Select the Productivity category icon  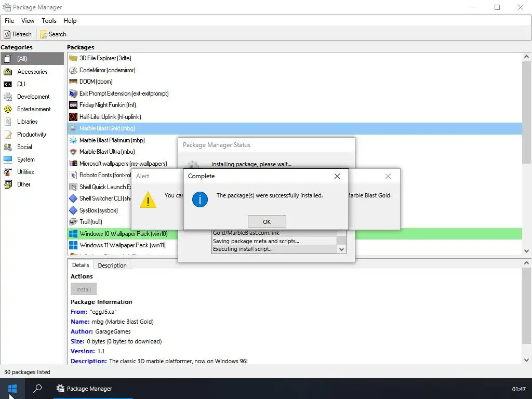click(8, 135)
